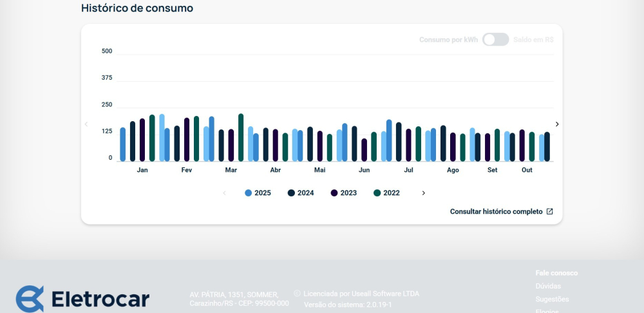Hide the 2024 series via the legend
Image resolution: width=644 pixels, height=313 pixels.
click(x=301, y=193)
